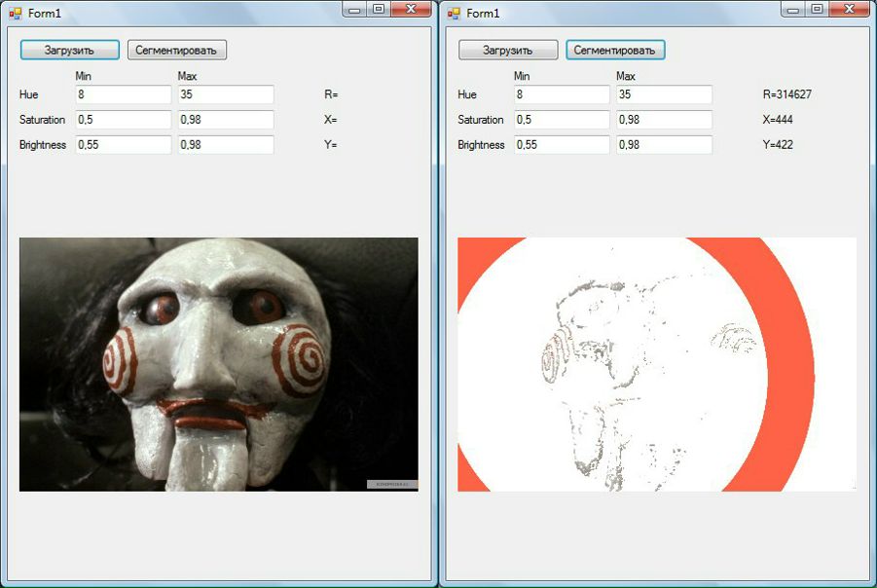Click the Hue label in right window
This screenshot has height=588, width=877.
pos(467,94)
